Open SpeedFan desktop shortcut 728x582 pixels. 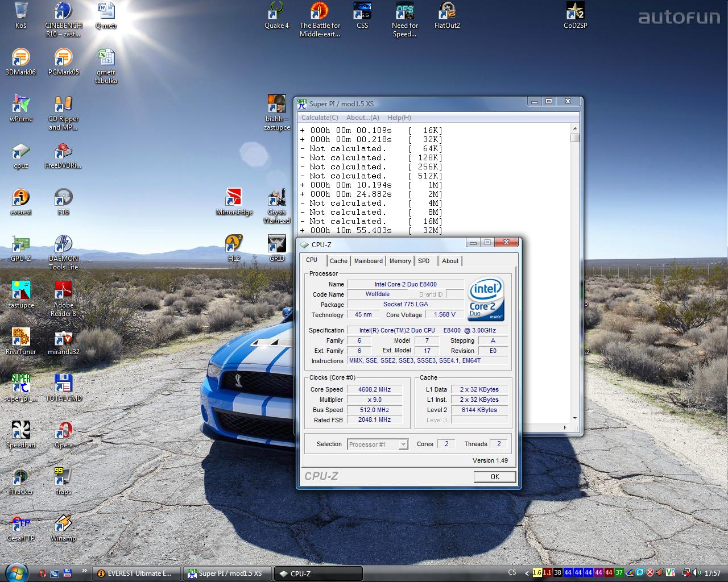(21, 434)
